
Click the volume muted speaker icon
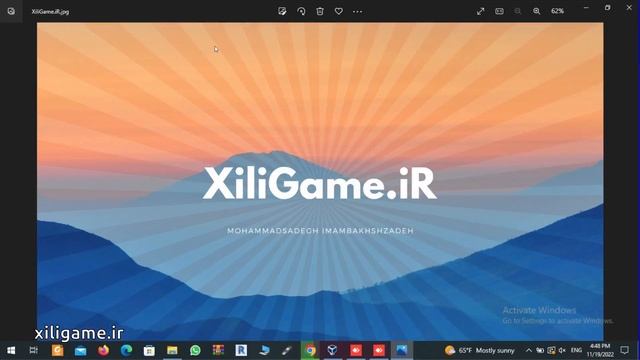pos(562,350)
